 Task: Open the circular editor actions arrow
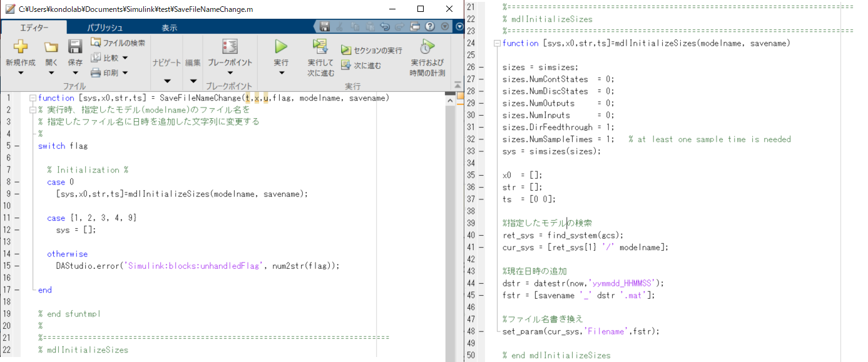click(x=459, y=27)
